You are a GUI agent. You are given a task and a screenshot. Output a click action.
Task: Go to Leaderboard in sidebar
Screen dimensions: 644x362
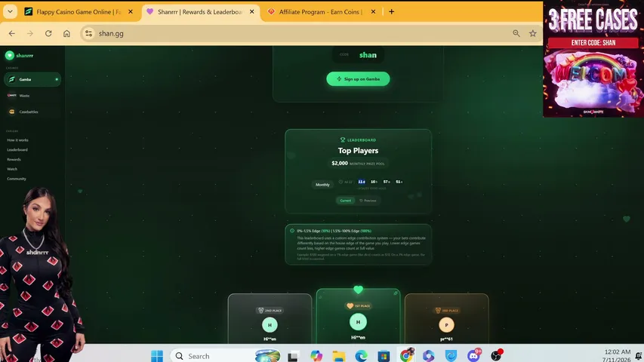(17, 150)
